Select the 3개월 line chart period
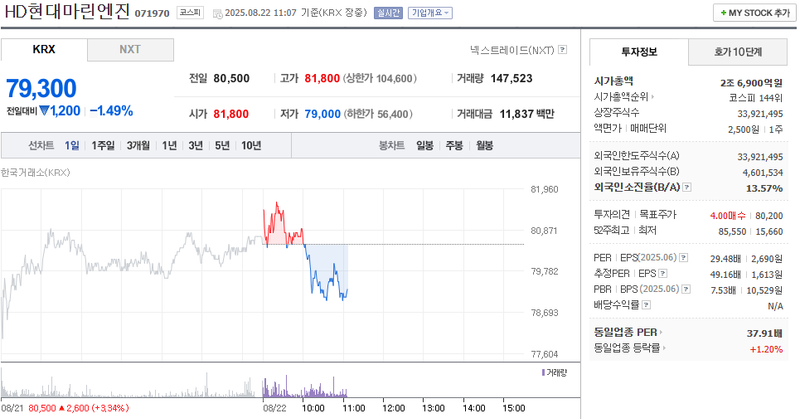Viewport: 800px width, 419px height. 138,145
